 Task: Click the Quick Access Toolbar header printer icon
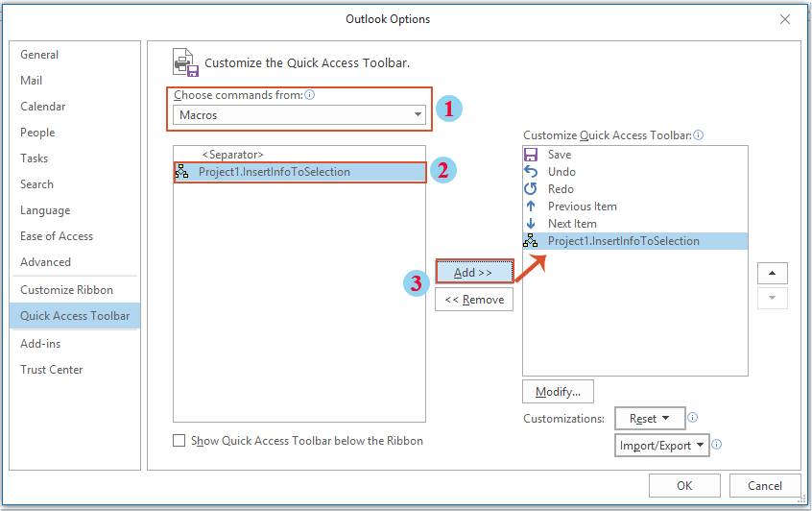(185, 62)
